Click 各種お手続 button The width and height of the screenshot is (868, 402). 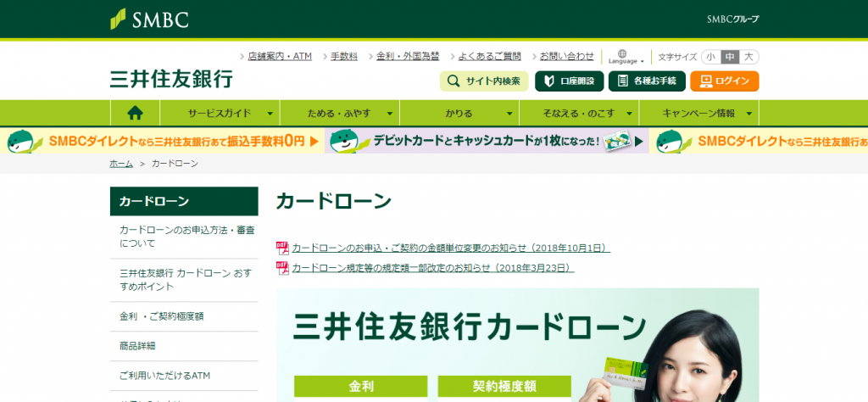coord(647,81)
